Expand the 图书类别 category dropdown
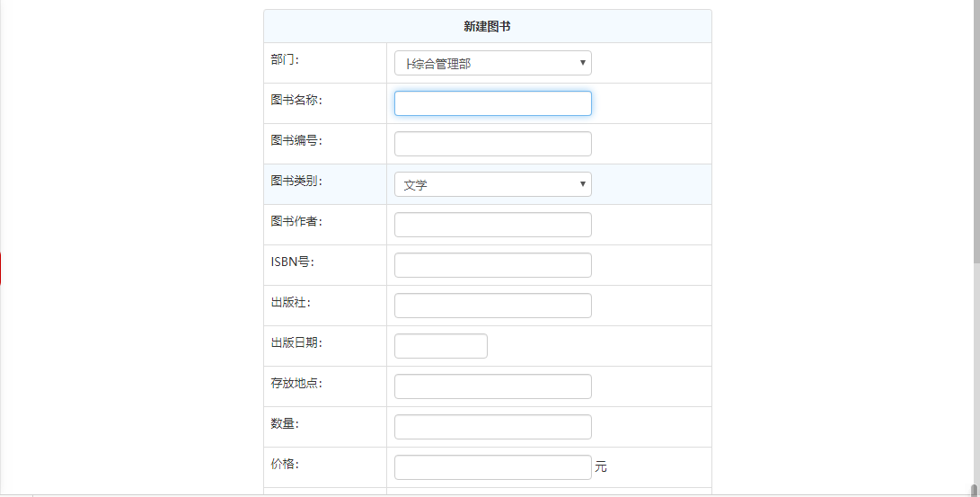 point(492,184)
